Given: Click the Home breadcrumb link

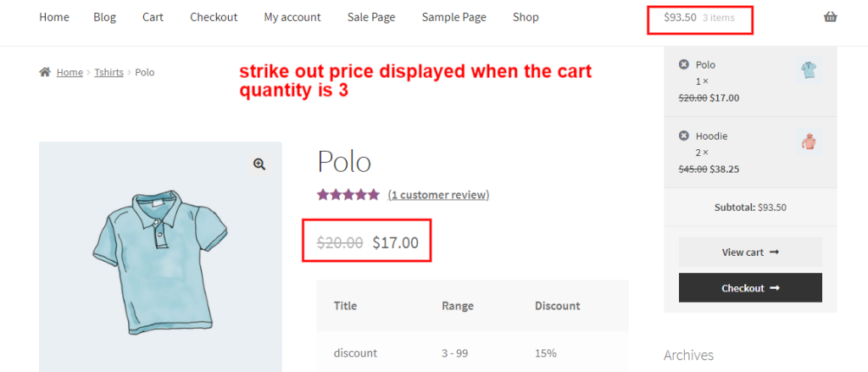Looking at the screenshot, I should point(70,73).
